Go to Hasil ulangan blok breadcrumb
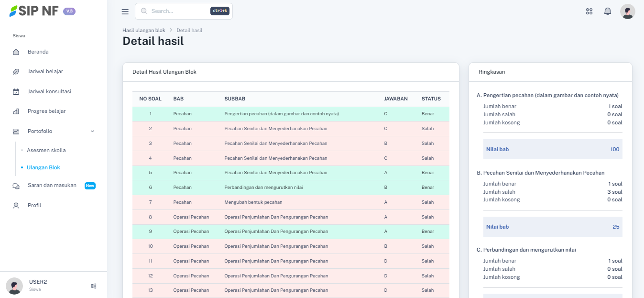Image resolution: width=644 pixels, height=298 pixels. pos(143,31)
